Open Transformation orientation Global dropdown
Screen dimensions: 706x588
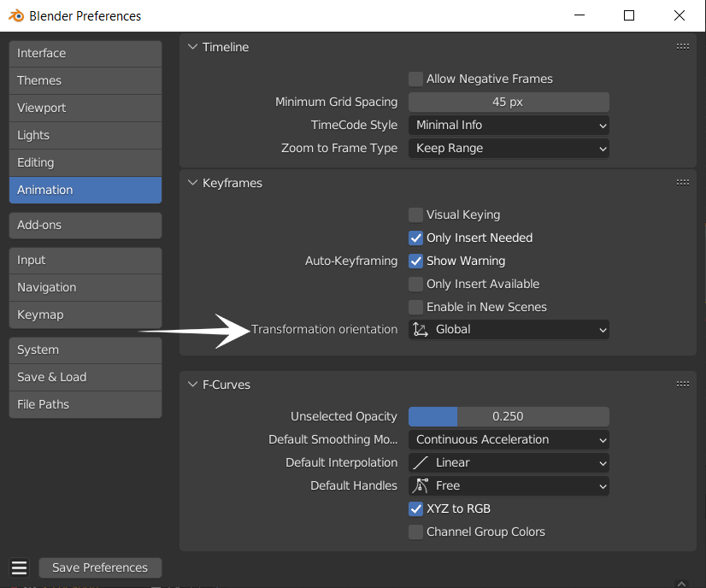coord(509,330)
